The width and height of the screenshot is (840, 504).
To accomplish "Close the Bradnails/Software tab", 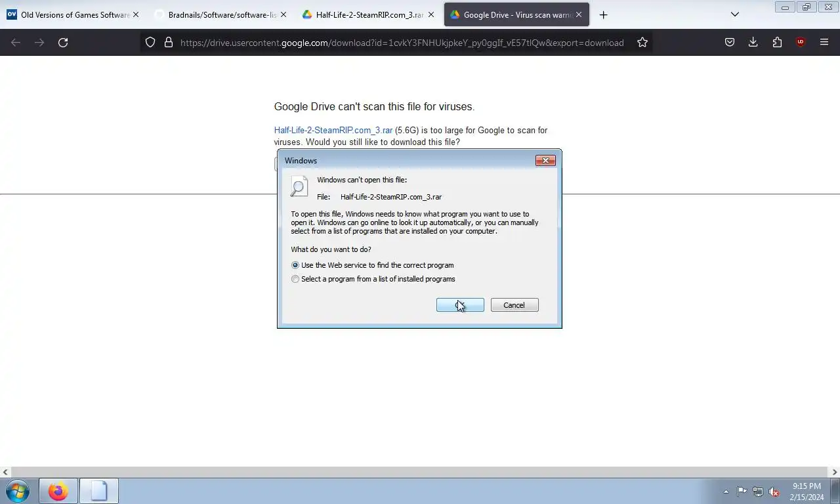I will point(283,14).
